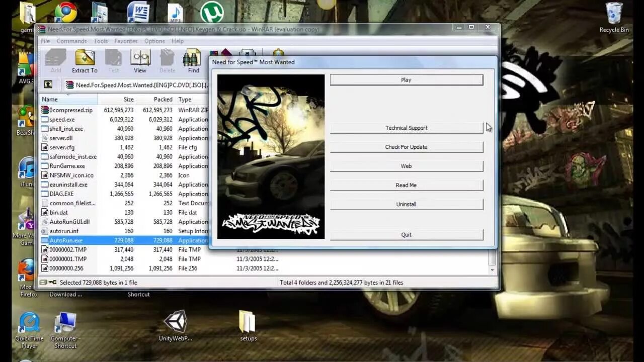Select the eauninstall.exe file row
Viewport: 644px width, 362px height.
(x=124, y=185)
